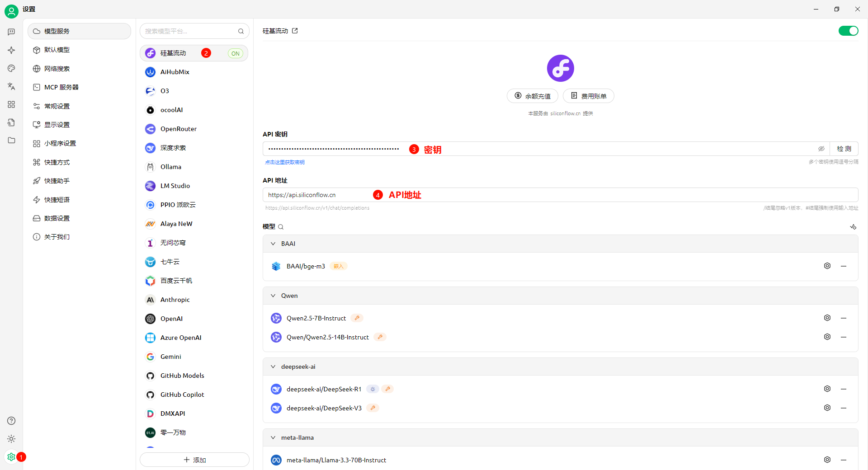The height and width of the screenshot is (470, 868).
Task: Select the Azure OpenAI provider
Action: point(194,338)
